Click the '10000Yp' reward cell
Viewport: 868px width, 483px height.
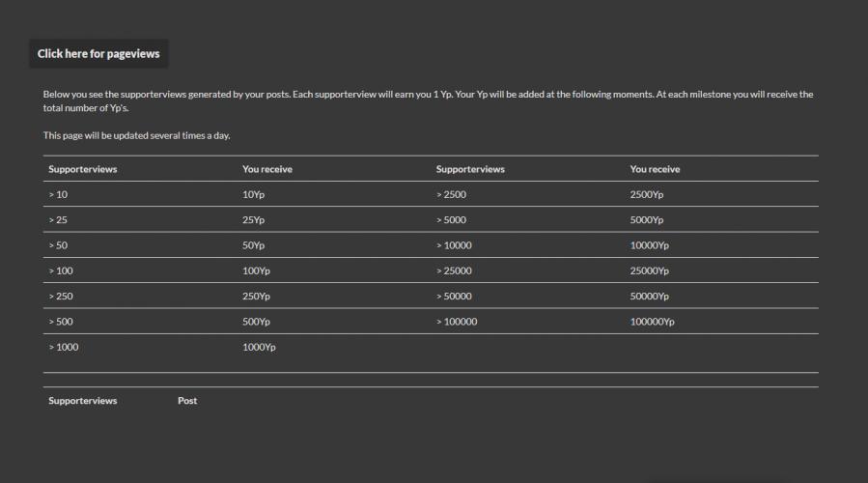pyautogui.click(x=649, y=245)
